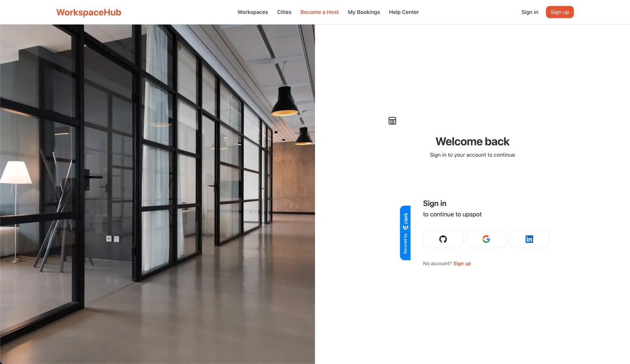The image size is (630, 364).
Task: Click "Sign in to your account to continue" subtitle
Action: [x=472, y=155]
